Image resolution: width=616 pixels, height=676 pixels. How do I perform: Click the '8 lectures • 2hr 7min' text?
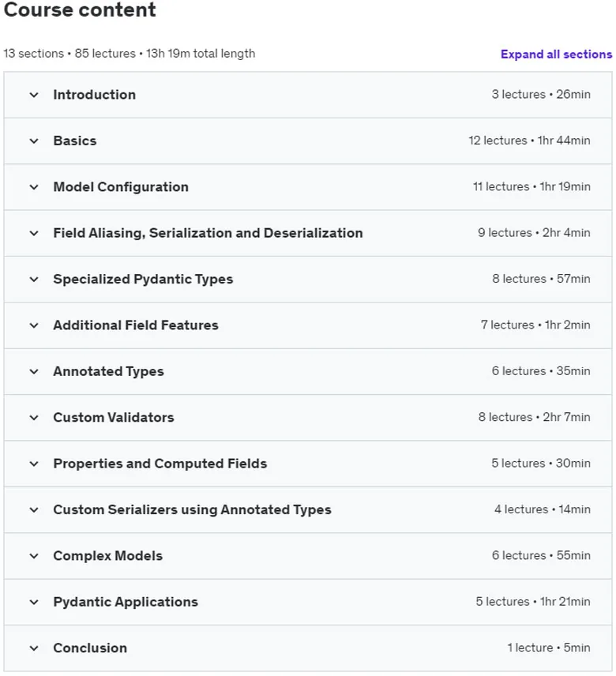(534, 417)
